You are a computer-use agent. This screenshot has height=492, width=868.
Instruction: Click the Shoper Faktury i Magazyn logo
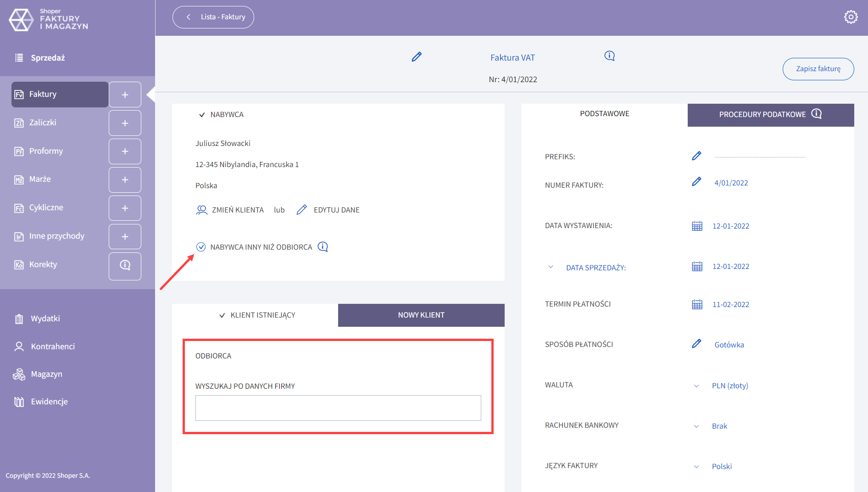49,19
